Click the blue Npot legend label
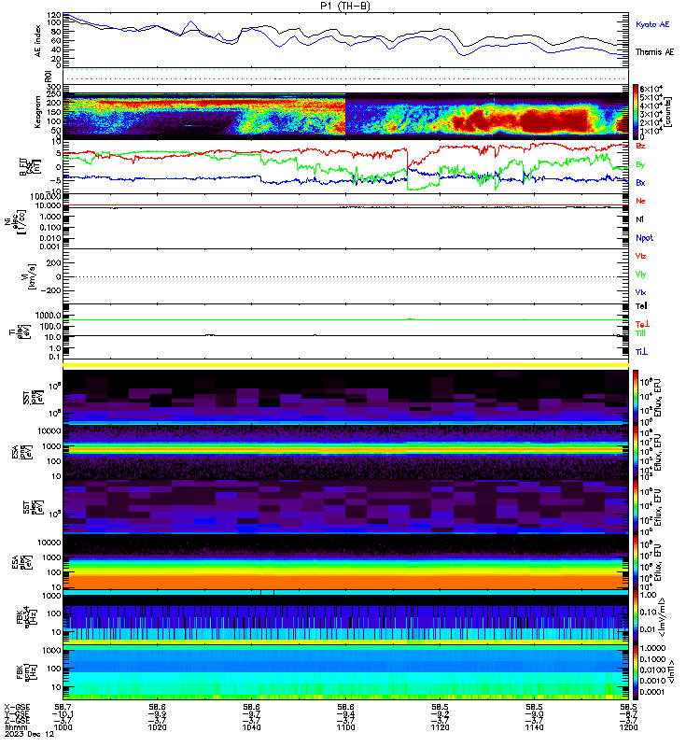The height and width of the screenshot is (747, 700). [x=644, y=238]
